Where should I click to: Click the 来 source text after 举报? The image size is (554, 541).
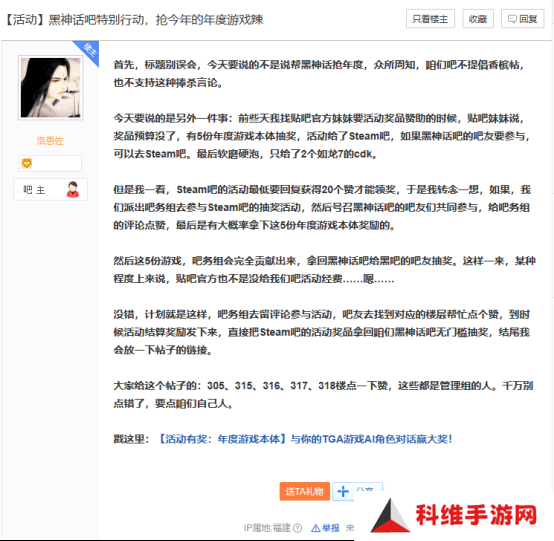coord(350,528)
